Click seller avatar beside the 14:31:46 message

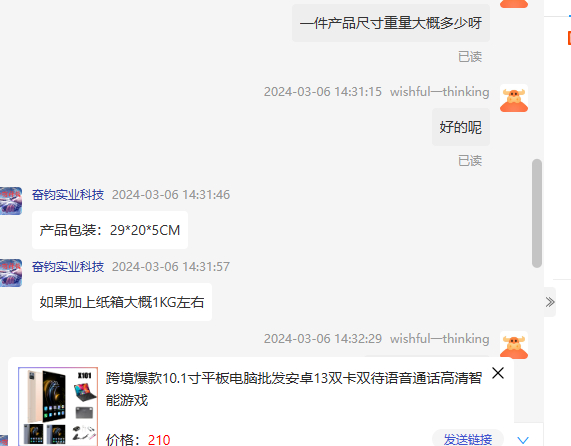pos(11,201)
